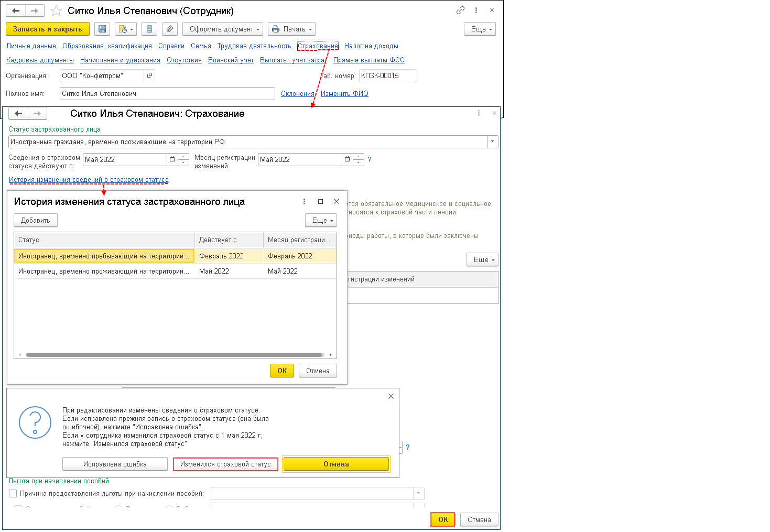Viewport: 770px width, 532px height.
Task: Click the report list icon in toolbar
Action: [149, 29]
